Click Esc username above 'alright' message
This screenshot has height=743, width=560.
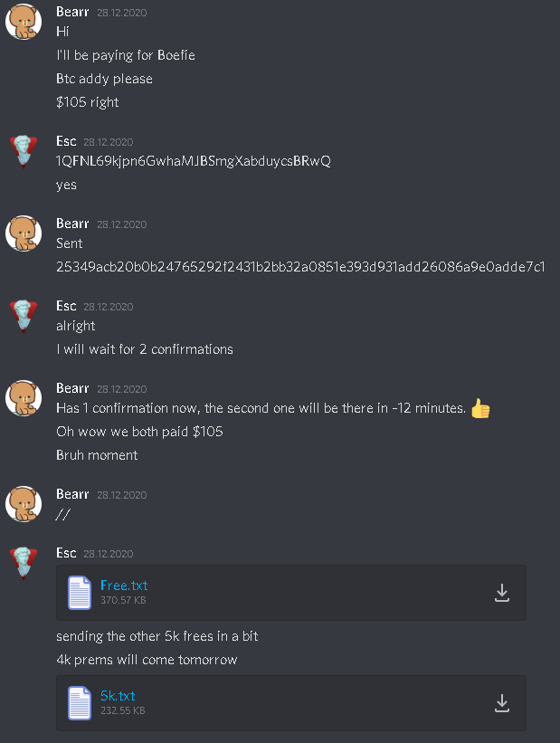(x=66, y=306)
